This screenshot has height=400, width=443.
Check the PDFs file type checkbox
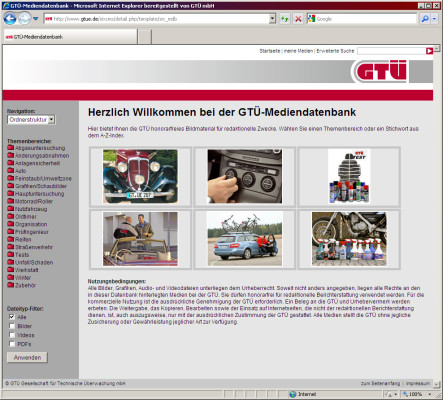coord(12,344)
